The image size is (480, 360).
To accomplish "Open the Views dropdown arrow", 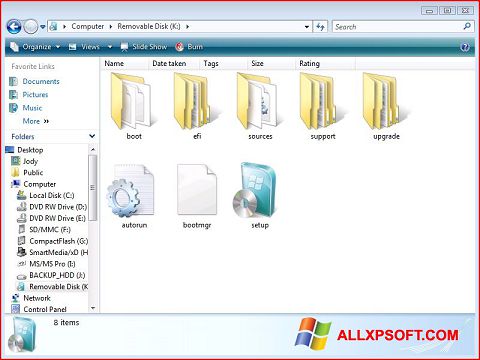I will click(x=110, y=47).
